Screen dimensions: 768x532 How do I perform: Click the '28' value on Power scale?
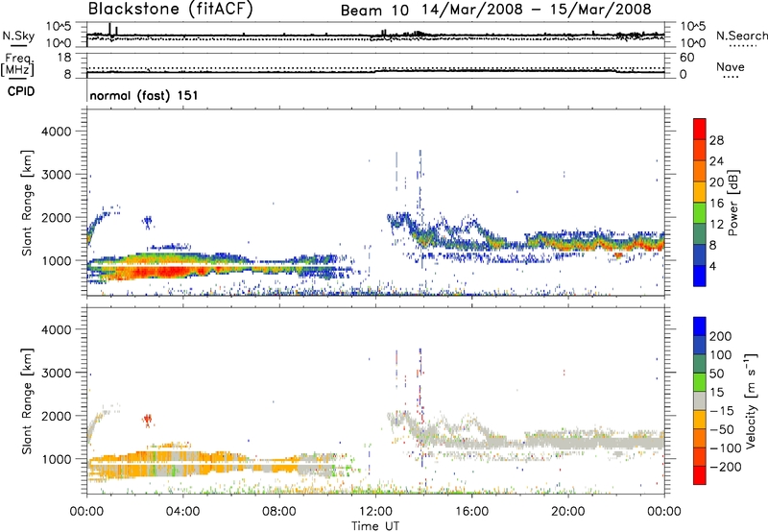716,140
